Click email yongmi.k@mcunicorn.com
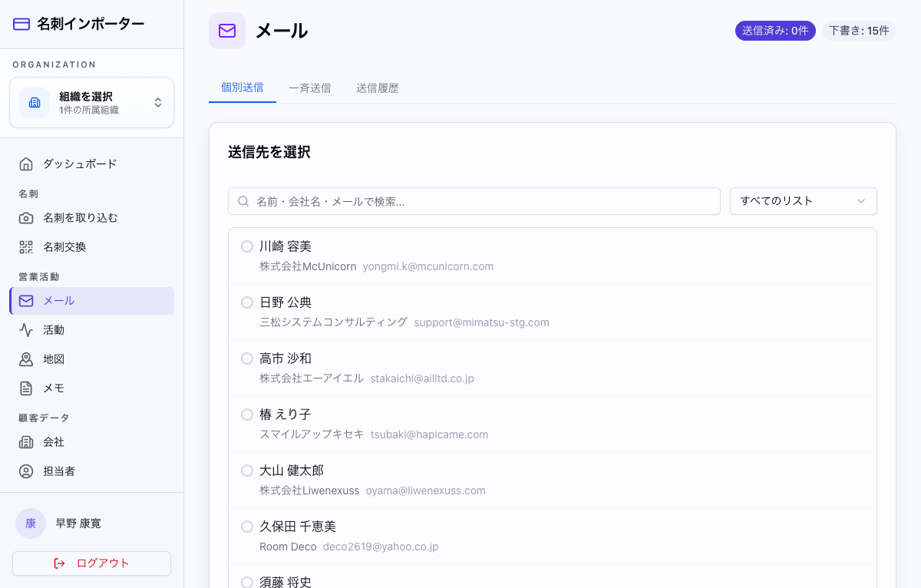 click(x=428, y=266)
